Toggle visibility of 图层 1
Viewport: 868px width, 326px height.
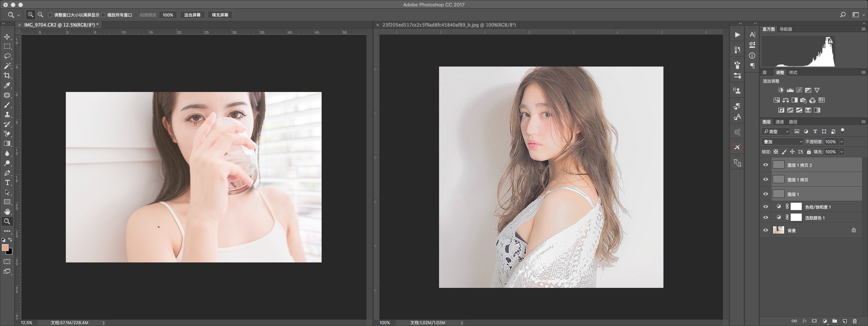(766, 194)
